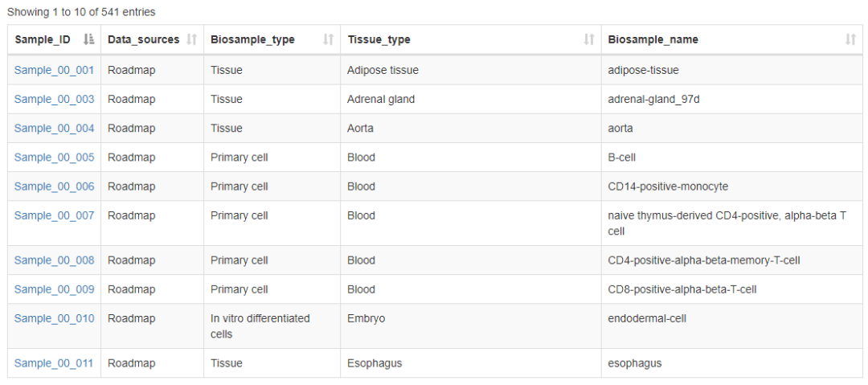The width and height of the screenshot is (868, 385).
Task: Click the CD14-positive-monocyte cell
Action: point(668,186)
